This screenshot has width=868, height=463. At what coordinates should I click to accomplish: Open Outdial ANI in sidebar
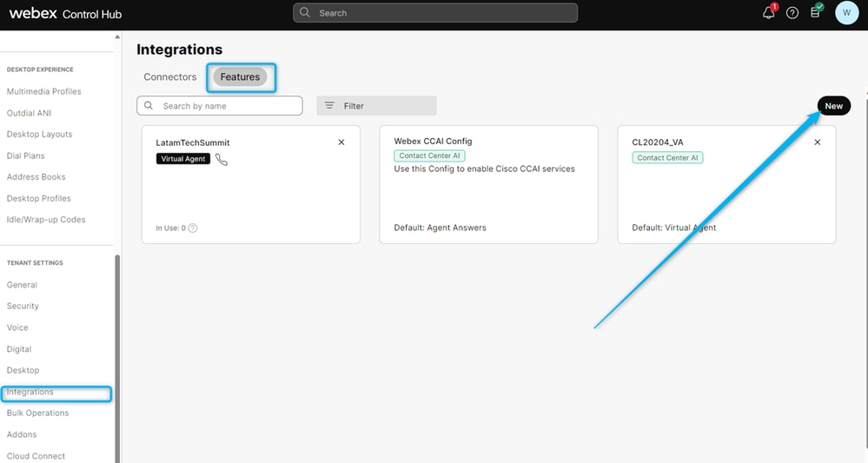pos(29,113)
